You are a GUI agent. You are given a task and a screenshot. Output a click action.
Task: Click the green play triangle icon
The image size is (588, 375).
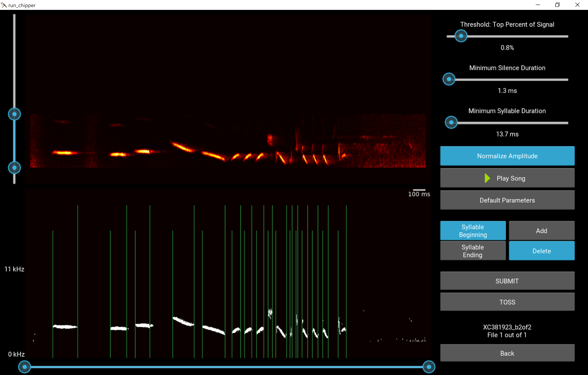tap(487, 178)
